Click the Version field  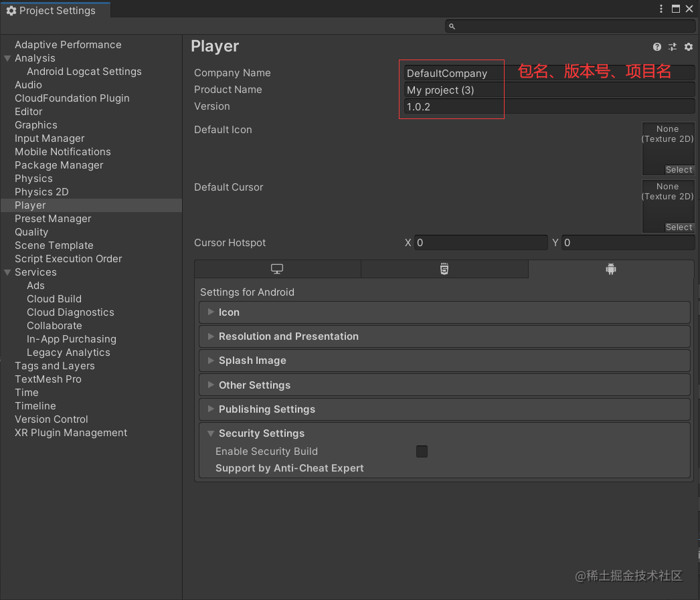pyautogui.click(x=549, y=106)
